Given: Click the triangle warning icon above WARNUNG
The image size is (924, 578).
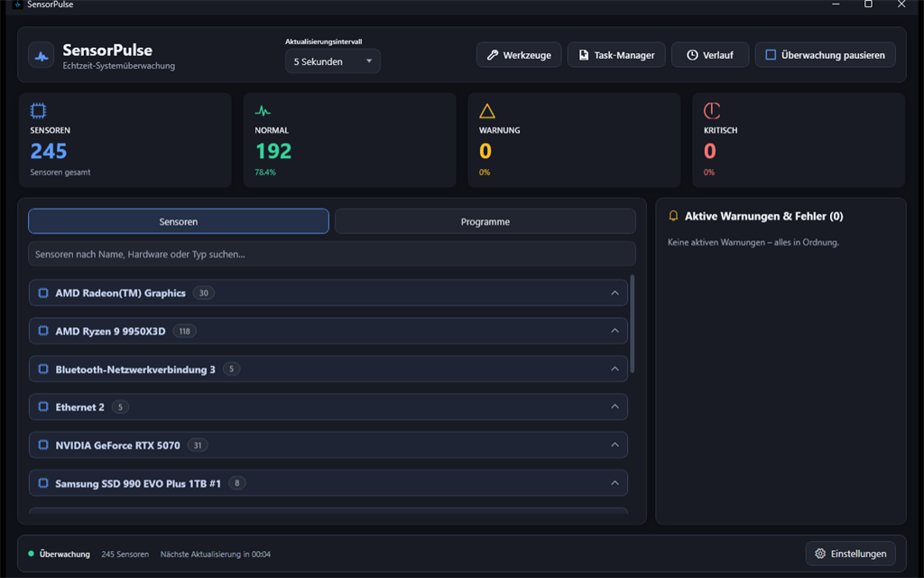Looking at the screenshot, I should (x=486, y=111).
